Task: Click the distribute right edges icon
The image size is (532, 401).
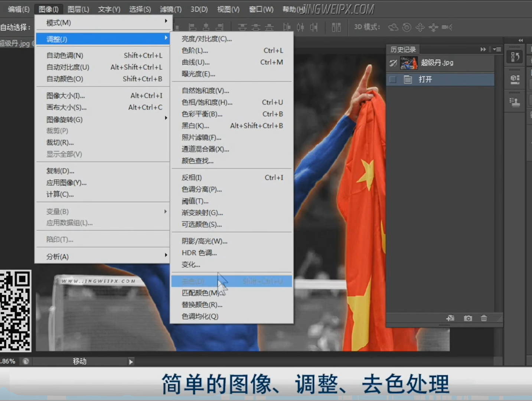Action: click(314, 27)
